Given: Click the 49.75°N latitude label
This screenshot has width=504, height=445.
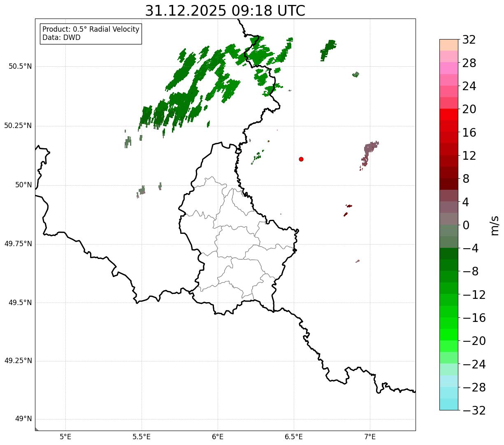Looking at the screenshot, I should [18, 244].
